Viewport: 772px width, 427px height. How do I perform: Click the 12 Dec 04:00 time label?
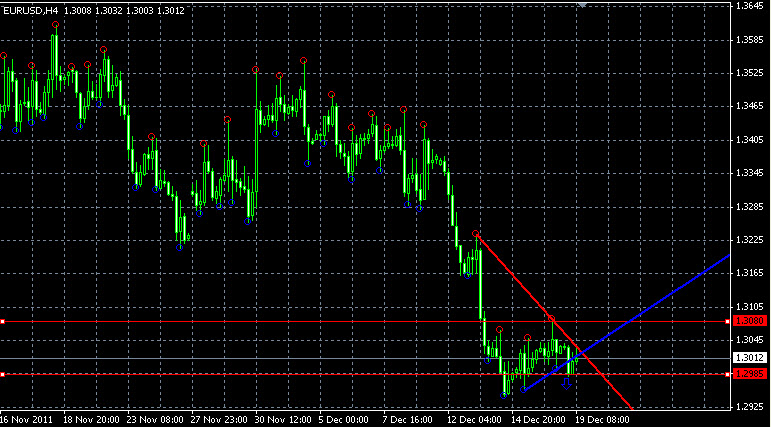476,420
